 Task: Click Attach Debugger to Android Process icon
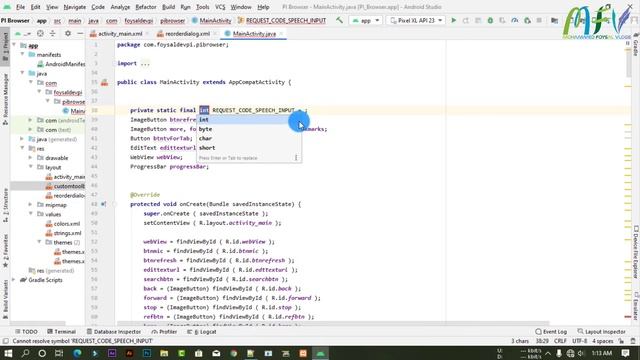[x=527, y=20]
